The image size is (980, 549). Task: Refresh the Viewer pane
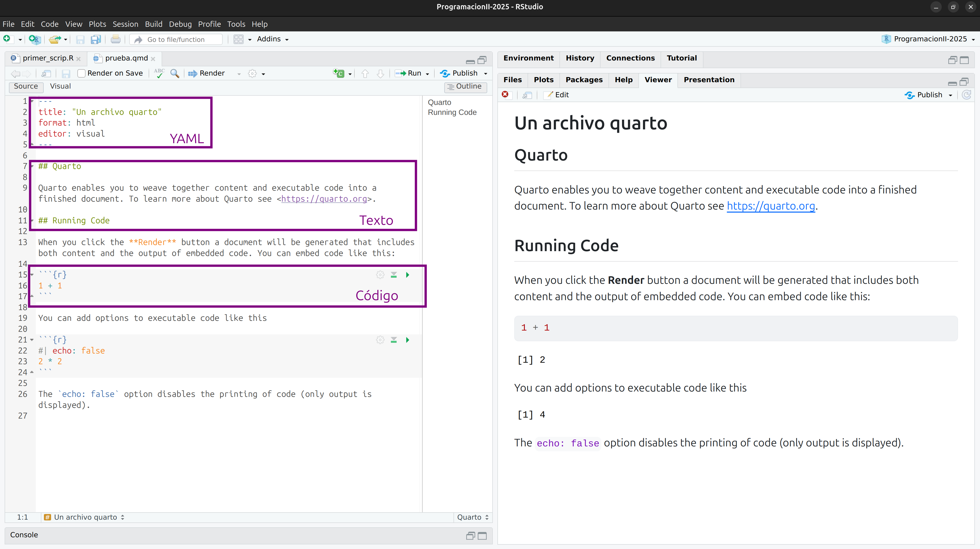(x=966, y=95)
